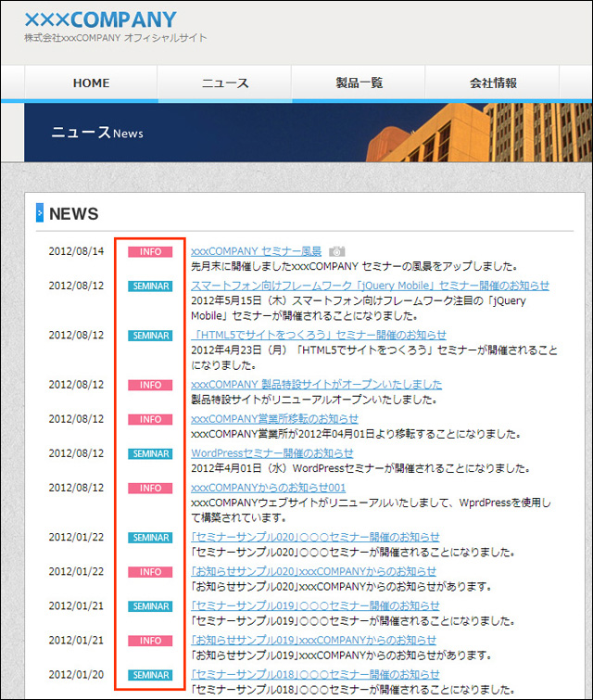This screenshot has width=593, height=700.
Task: Open the HOME navigation tab
Action: point(91,83)
